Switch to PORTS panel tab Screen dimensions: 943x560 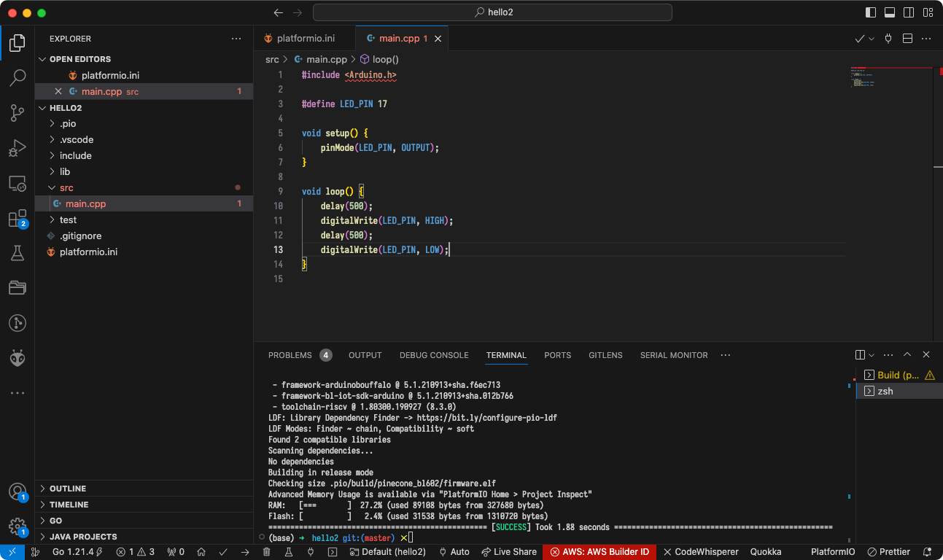pos(558,355)
